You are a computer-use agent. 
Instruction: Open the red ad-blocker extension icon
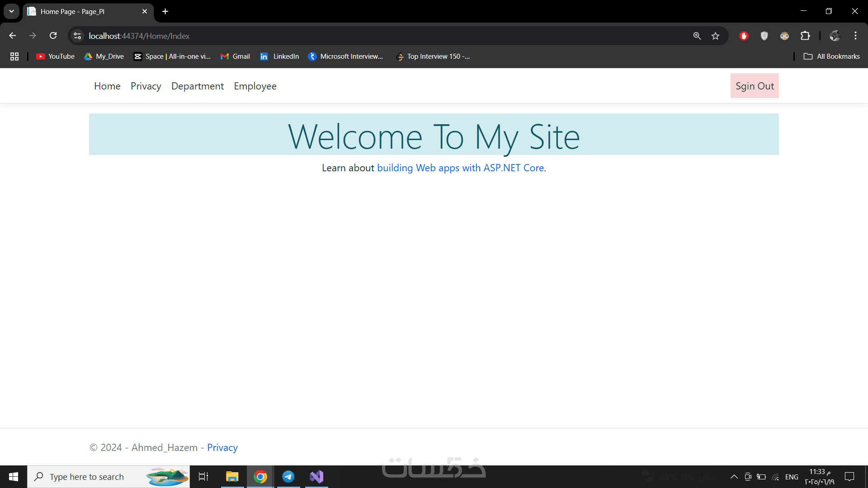coord(744,36)
